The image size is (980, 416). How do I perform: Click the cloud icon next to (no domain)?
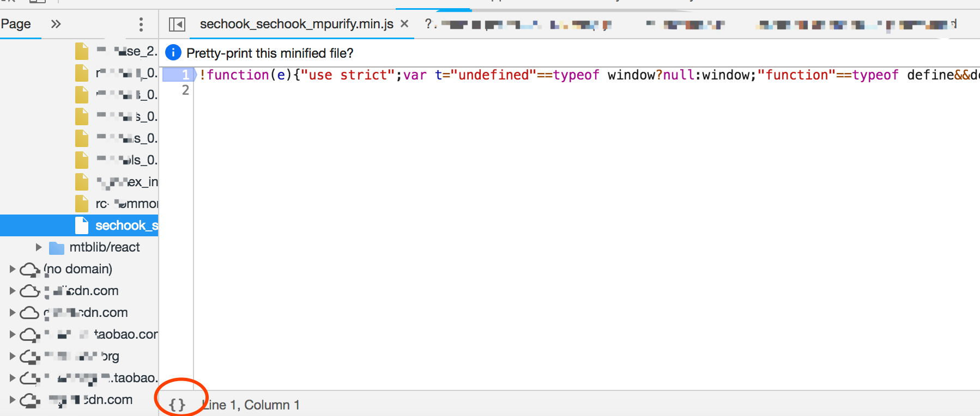click(30, 270)
